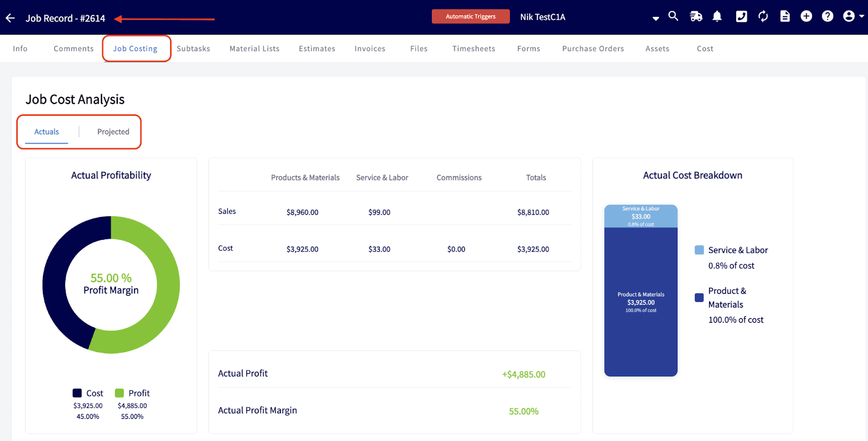This screenshot has width=868, height=441.
Task: Select the Actuals view
Action: click(x=47, y=132)
